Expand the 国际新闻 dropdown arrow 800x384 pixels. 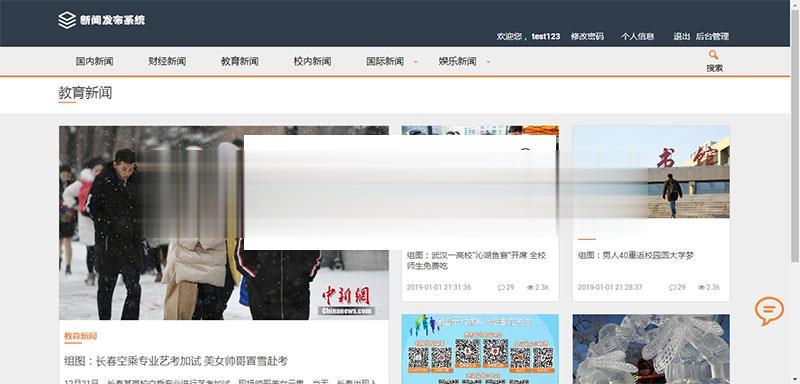pyautogui.click(x=415, y=62)
